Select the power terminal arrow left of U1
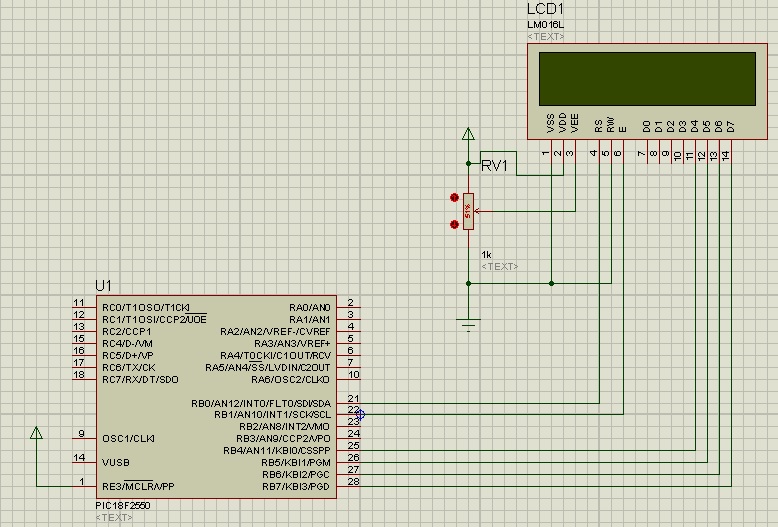Screen dimensions: 778x527 tap(36, 433)
